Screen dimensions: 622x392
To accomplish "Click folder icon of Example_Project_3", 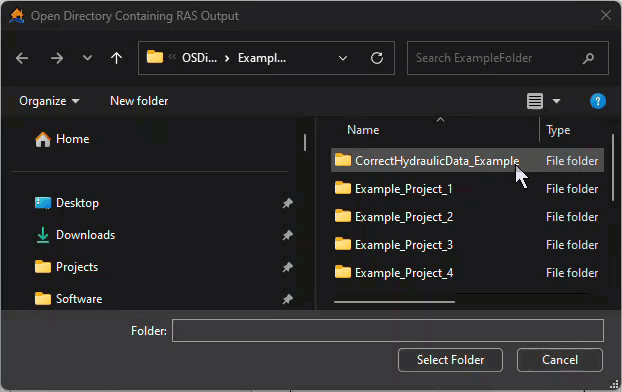I will (343, 244).
